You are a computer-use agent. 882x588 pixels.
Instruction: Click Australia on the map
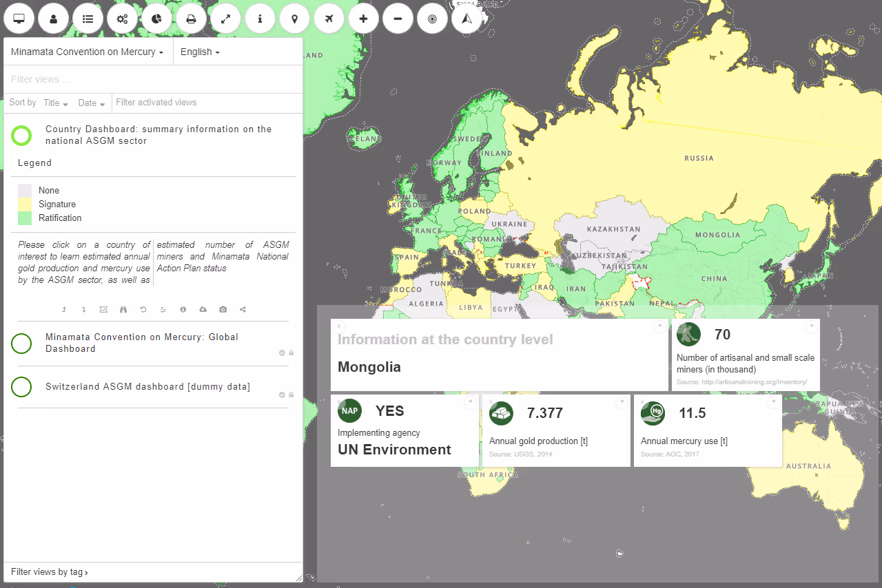(809, 466)
